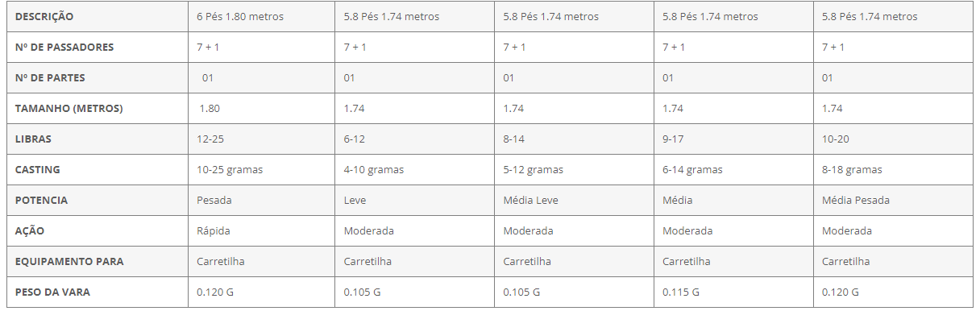This screenshot has height=311, width=980.
Task: Click the LIBRAS row header
Action: (x=97, y=139)
